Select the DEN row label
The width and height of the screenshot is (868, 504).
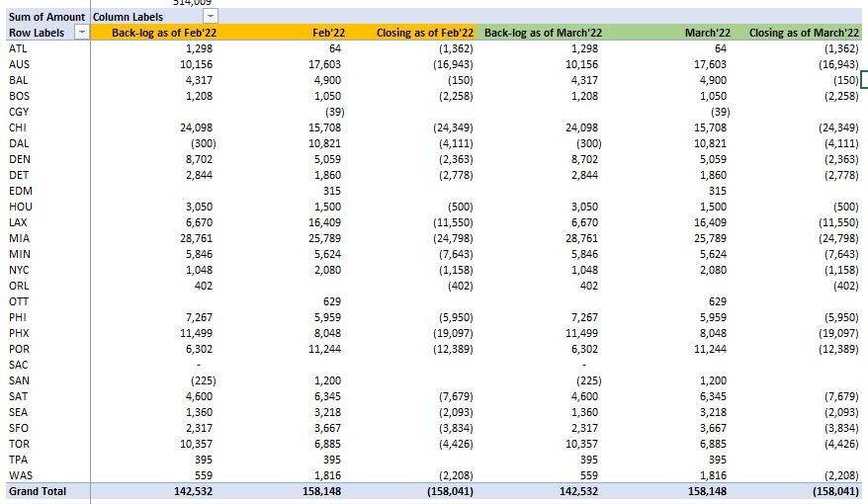click(20, 159)
